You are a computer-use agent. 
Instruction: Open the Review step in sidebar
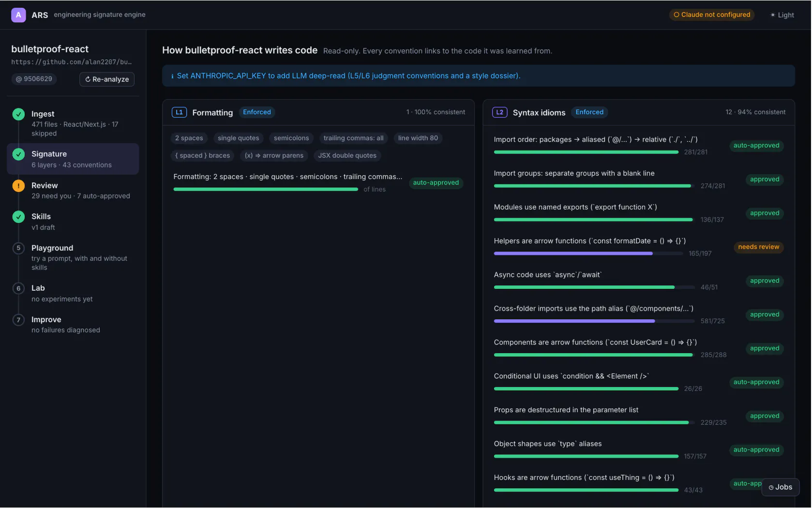pos(73,191)
